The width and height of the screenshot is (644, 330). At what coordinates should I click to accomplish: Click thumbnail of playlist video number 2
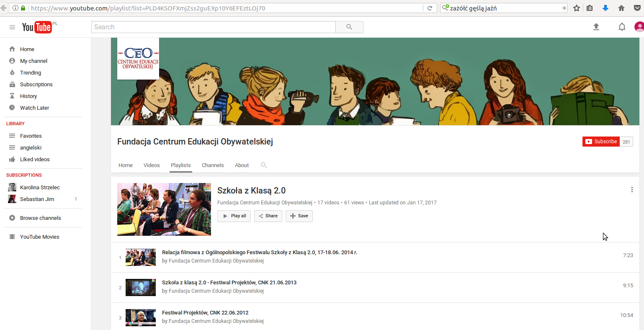pyautogui.click(x=141, y=288)
